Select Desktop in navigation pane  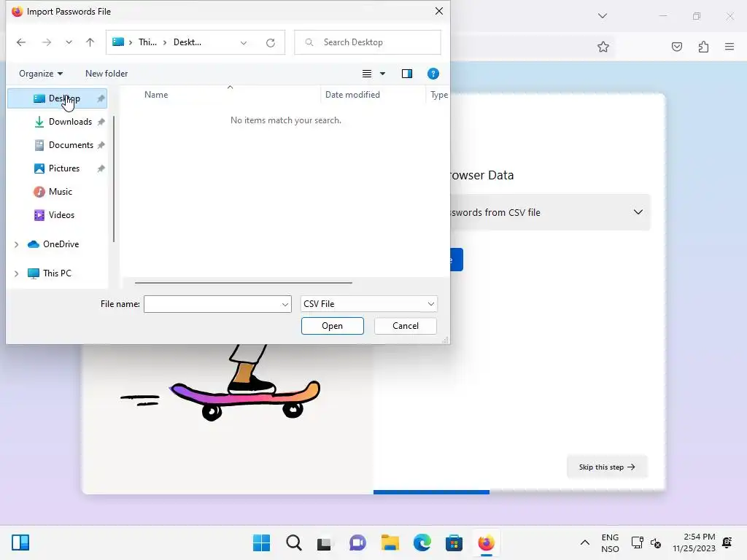click(x=57, y=98)
